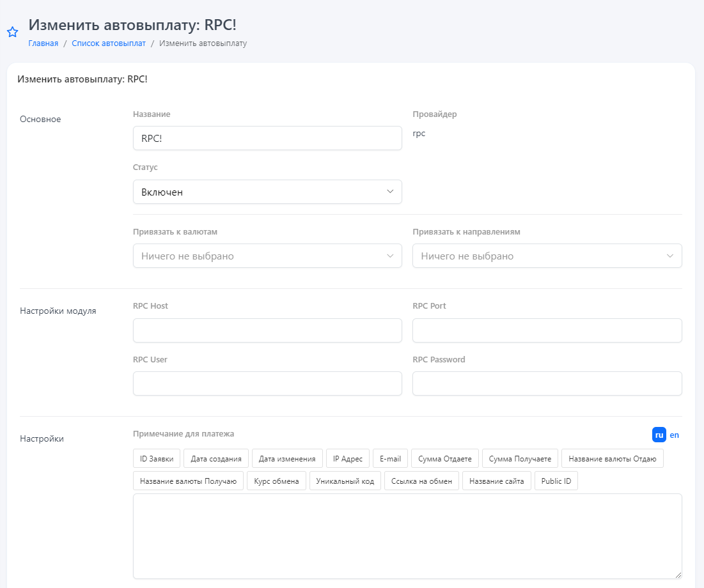Insert the Public ID tag
Viewport: 704px width, 588px height.
coord(556,481)
